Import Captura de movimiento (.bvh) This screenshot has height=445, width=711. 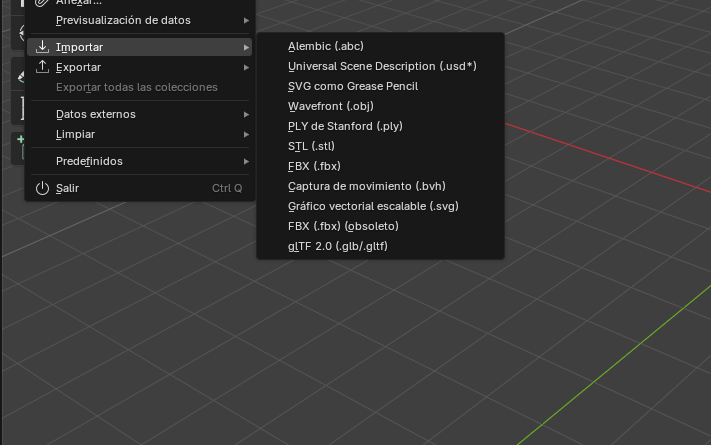[x=380, y=186]
